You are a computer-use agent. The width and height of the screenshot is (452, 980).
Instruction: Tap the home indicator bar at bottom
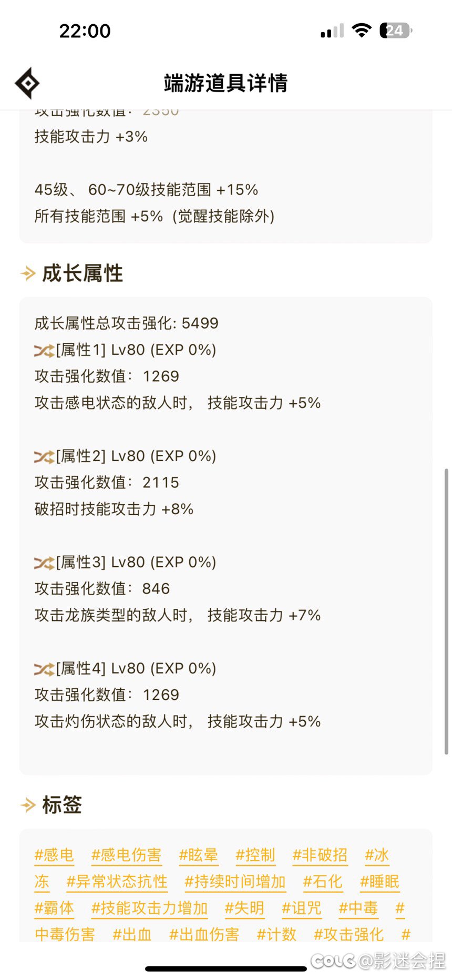pos(226,969)
